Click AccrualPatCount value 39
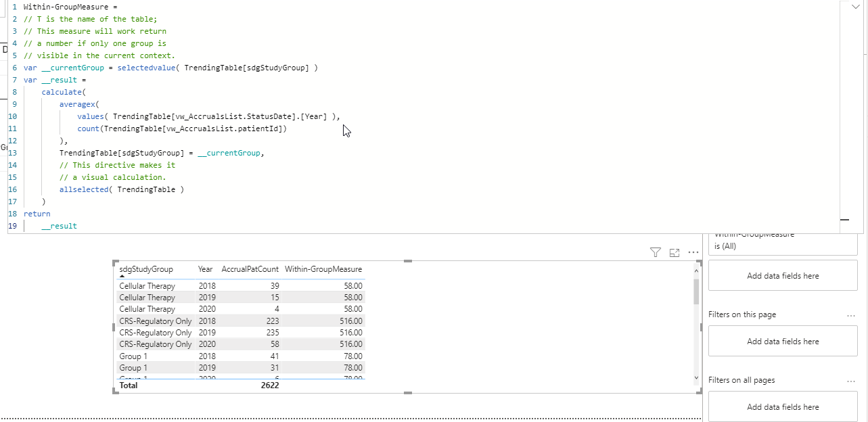This screenshot has height=422, width=868. 274,286
